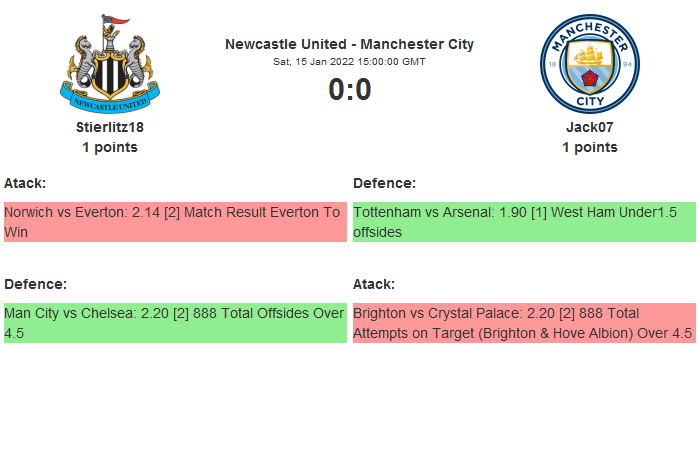Open Stierlitz18 player profile name
This screenshot has width=700, height=460.
[110, 127]
